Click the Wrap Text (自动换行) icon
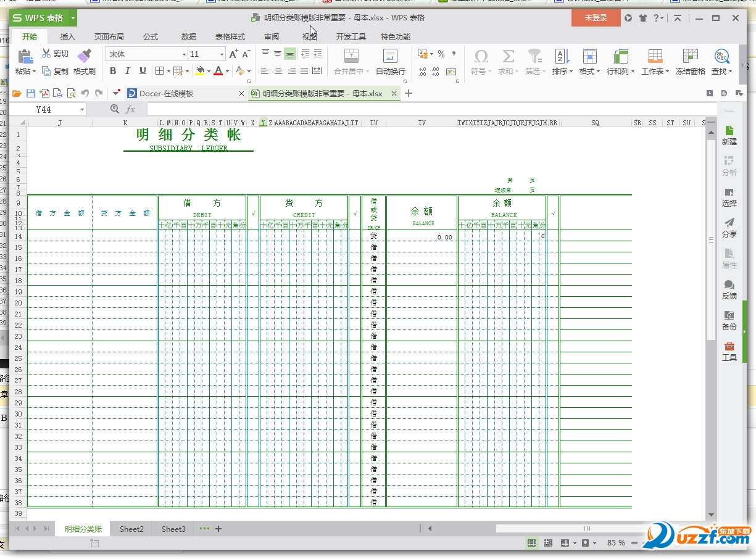Image resolution: width=756 pixels, height=559 pixels. pyautogui.click(x=391, y=56)
